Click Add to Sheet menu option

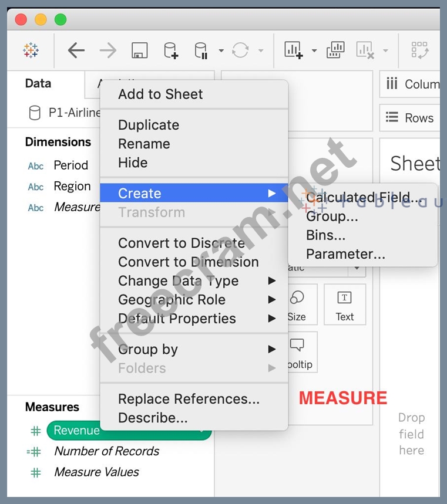[160, 94]
